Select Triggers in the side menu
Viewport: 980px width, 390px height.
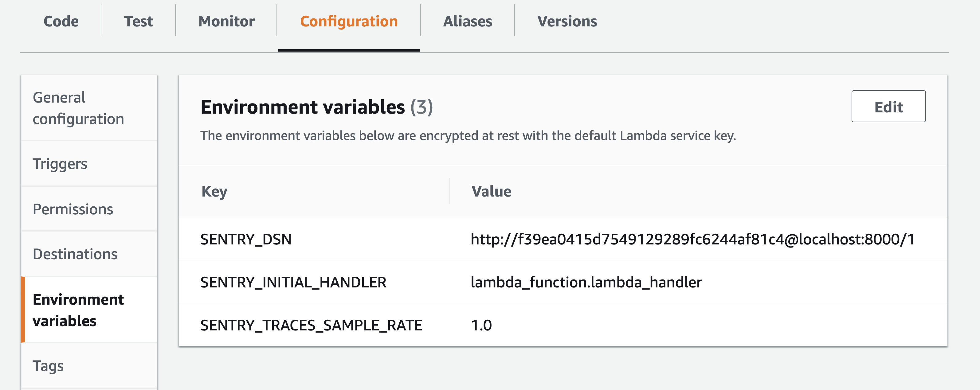(60, 164)
